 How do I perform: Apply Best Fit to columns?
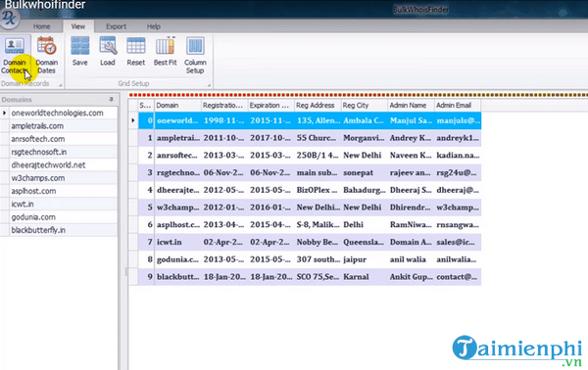[165, 52]
